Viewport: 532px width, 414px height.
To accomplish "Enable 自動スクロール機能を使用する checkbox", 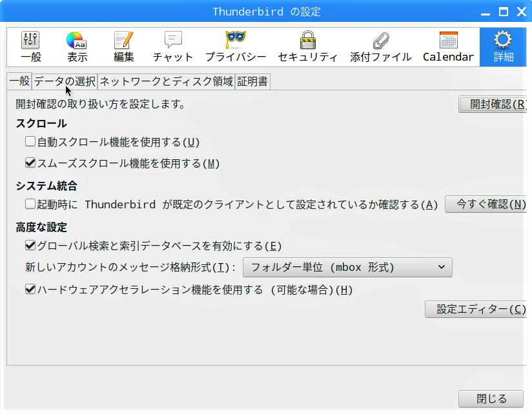I will [x=30, y=141].
